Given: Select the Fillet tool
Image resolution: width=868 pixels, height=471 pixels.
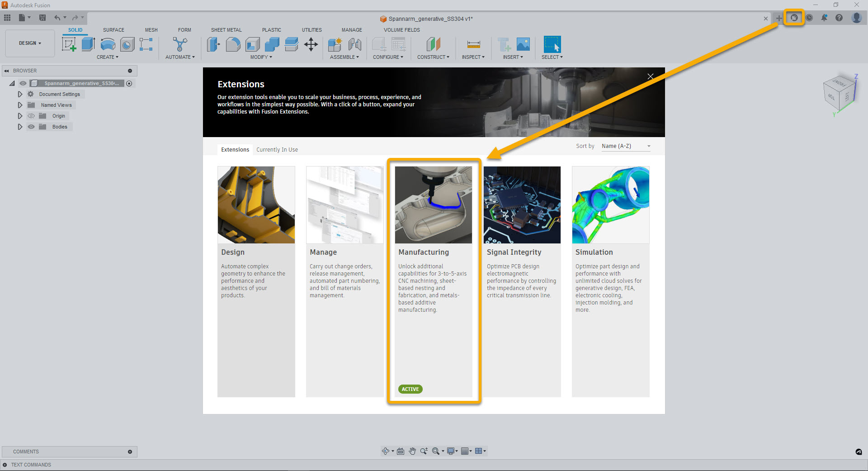Looking at the screenshot, I should pos(233,44).
